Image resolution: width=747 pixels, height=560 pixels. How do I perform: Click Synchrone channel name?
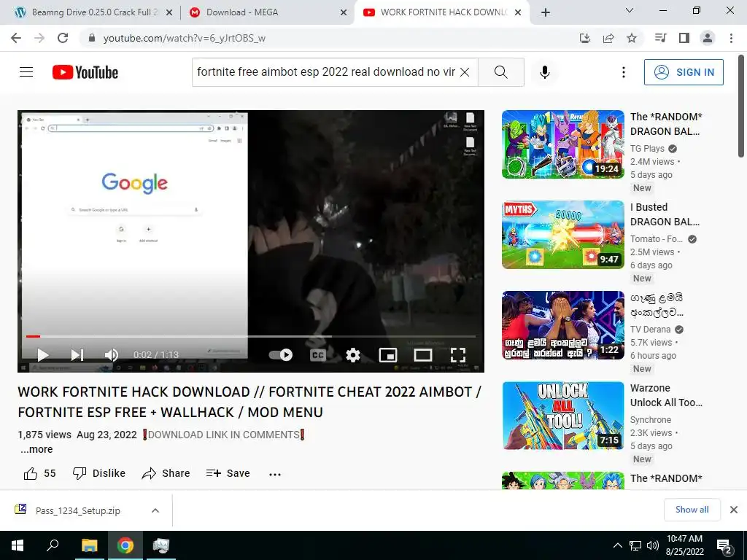(x=650, y=419)
